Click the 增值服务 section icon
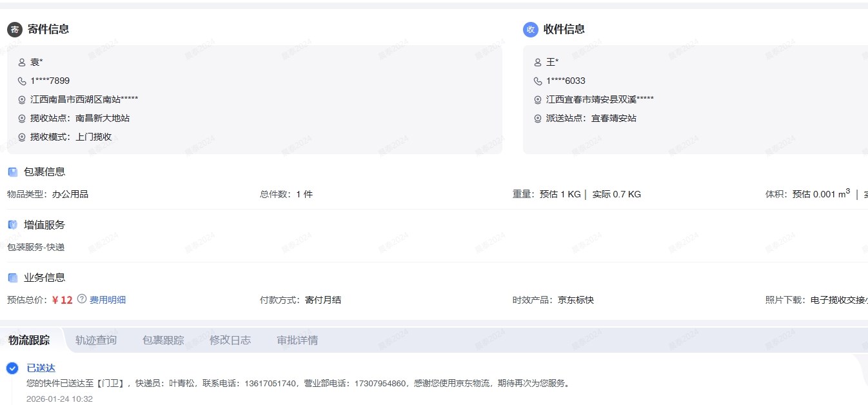 (x=12, y=225)
